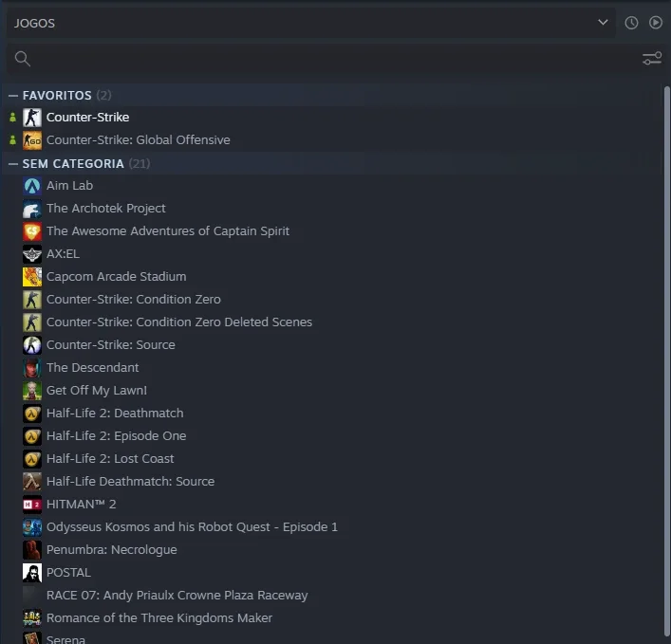Select Odysseus Kosmos Episode 1 title
The image size is (671, 644).
(x=192, y=526)
